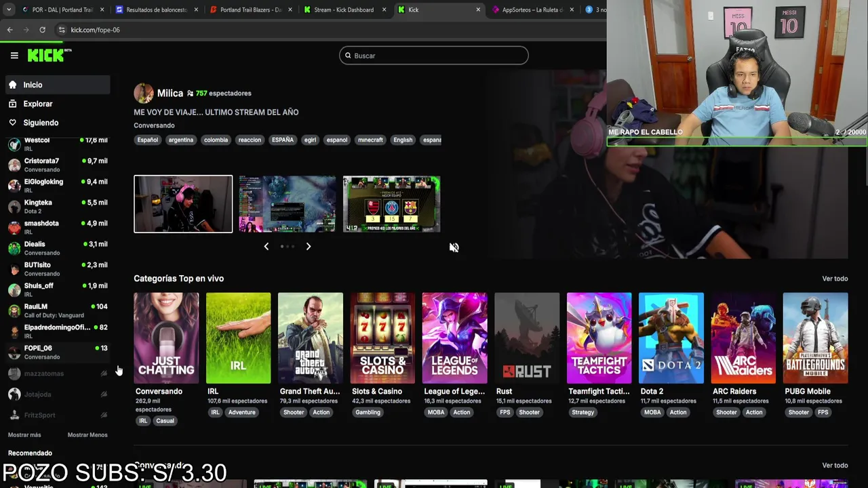The image size is (868, 488).
Task: Reload the page with refresh icon
Action: 42,30
